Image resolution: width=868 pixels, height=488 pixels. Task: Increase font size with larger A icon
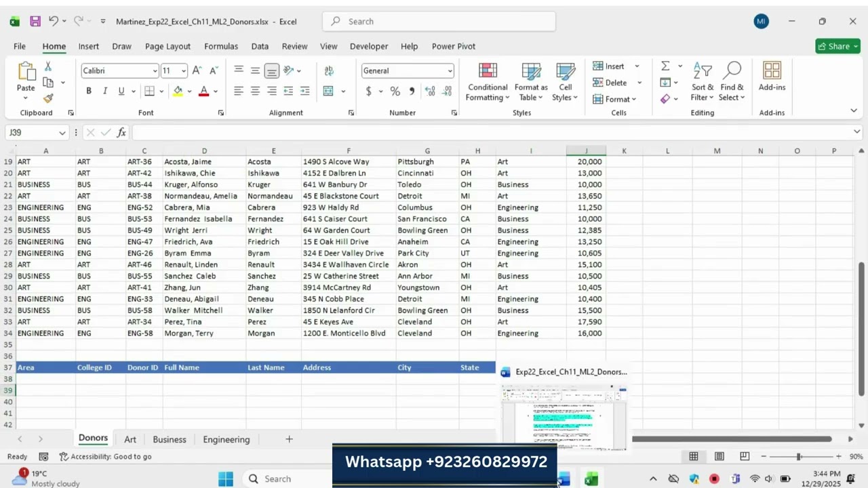tap(197, 70)
